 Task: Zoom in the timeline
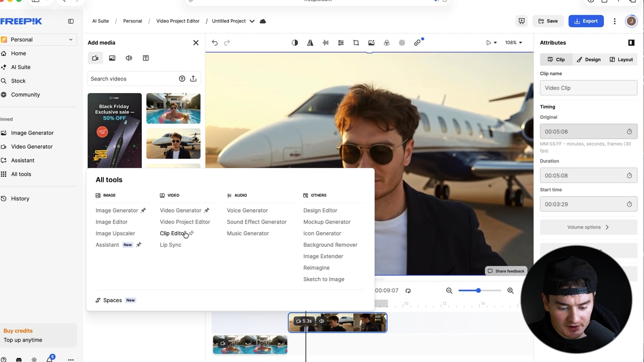point(510,291)
